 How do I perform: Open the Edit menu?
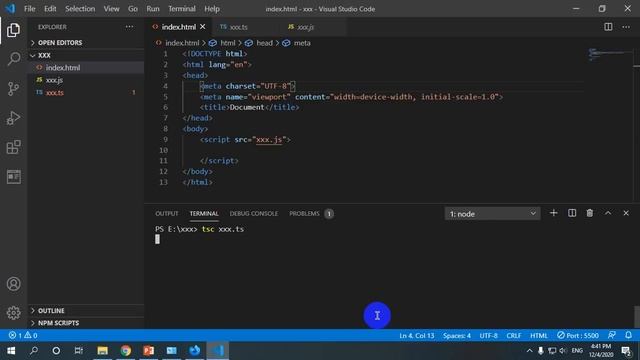pos(50,9)
